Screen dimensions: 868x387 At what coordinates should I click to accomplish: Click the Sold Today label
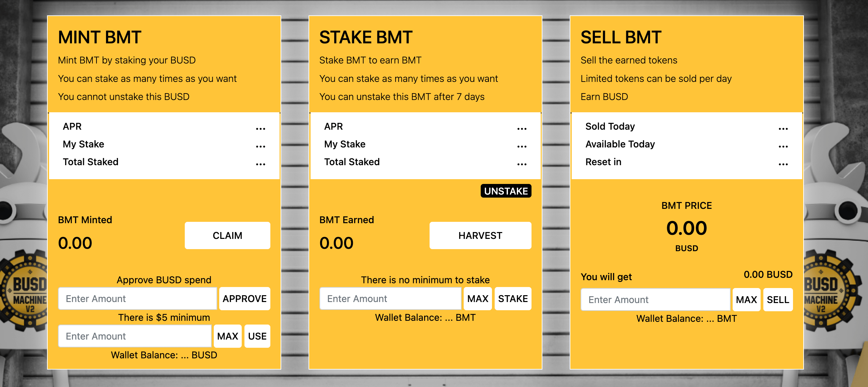(x=610, y=127)
